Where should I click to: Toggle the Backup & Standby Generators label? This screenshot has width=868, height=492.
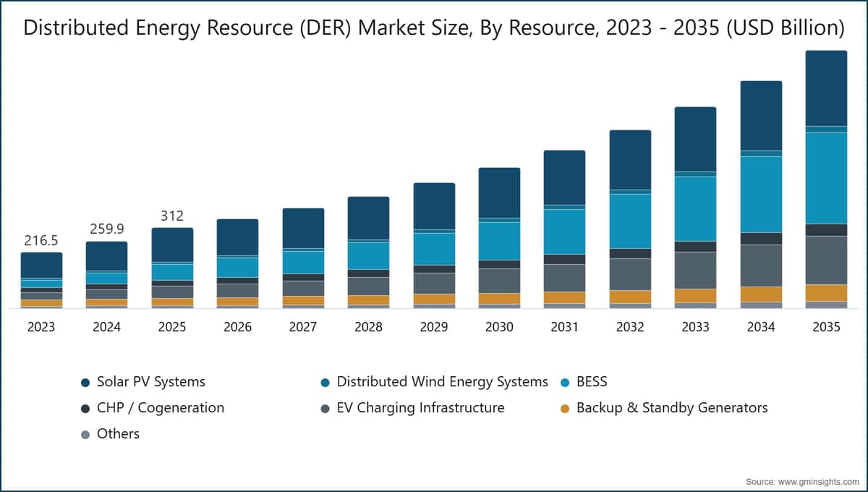(672, 407)
